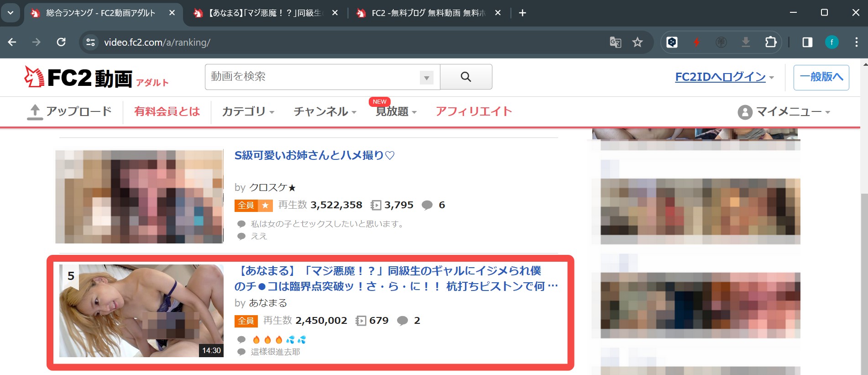This screenshot has width=868, height=375.
Task: Open the Google Translate icon
Action: pos(615,42)
